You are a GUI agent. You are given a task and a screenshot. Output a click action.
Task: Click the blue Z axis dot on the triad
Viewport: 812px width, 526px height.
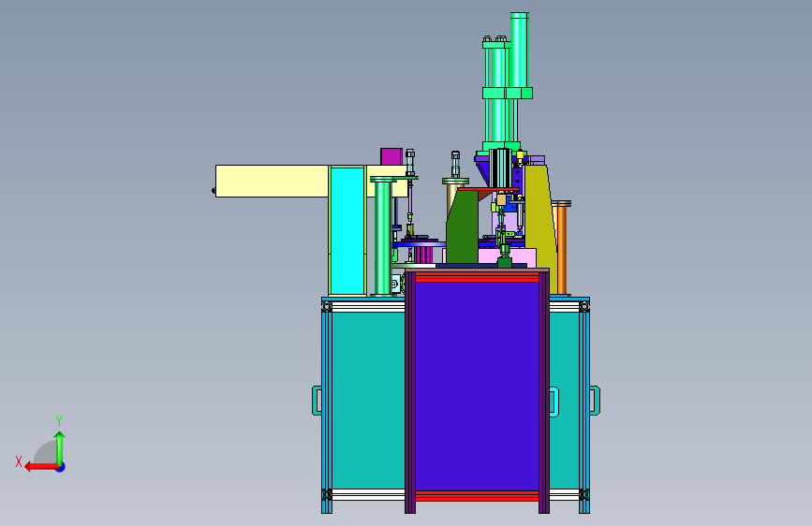[x=61, y=467]
